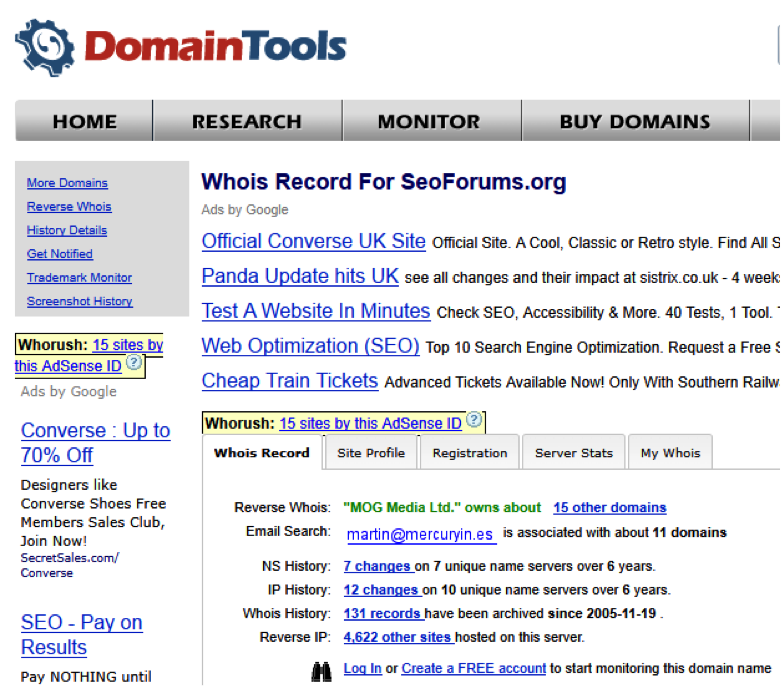781x686 pixels.
Task: Open the Reverse Whois sidebar link
Action: (69, 207)
